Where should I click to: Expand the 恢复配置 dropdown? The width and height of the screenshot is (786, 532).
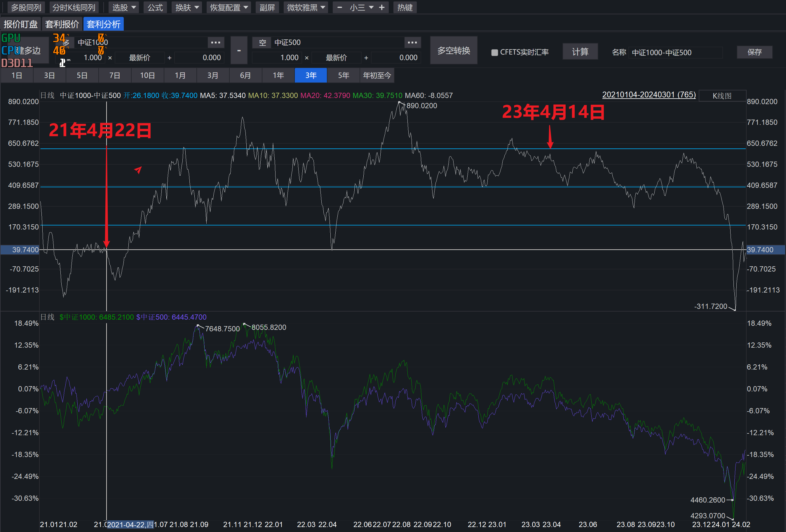(229, 7)
